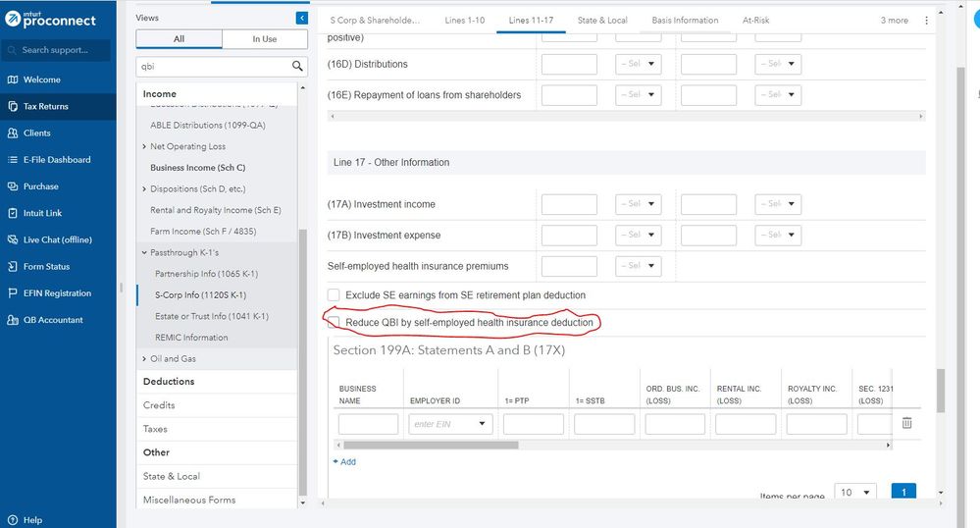980x528 pixels.
Task: Open the Items per page dropdown
Action: point(855,492)
